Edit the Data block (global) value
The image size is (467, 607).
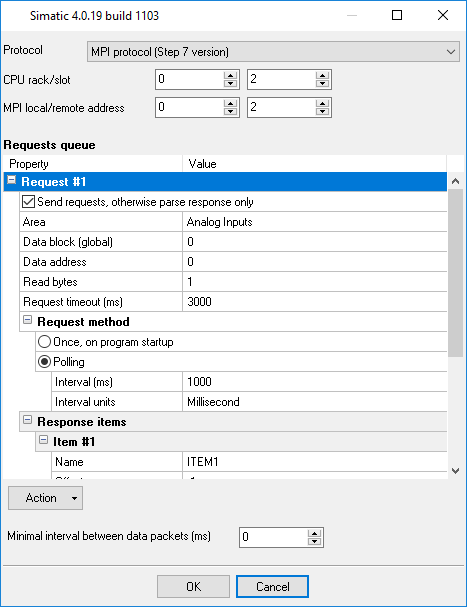pyautogui.click(x=314, y=242)
